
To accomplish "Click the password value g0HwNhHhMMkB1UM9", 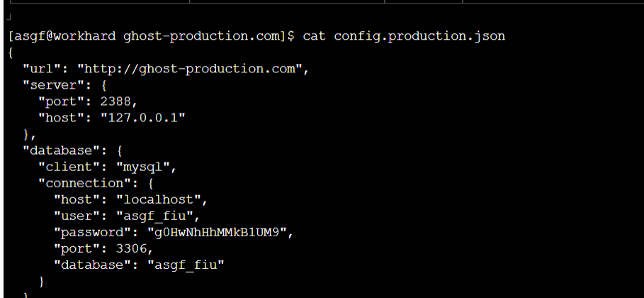I will click(218, 233).
